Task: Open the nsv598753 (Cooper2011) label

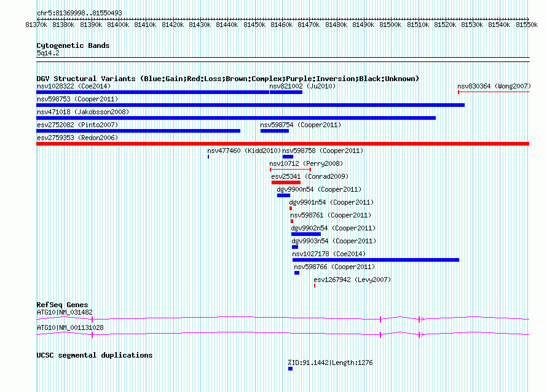Action: click(x=77, y=99)
